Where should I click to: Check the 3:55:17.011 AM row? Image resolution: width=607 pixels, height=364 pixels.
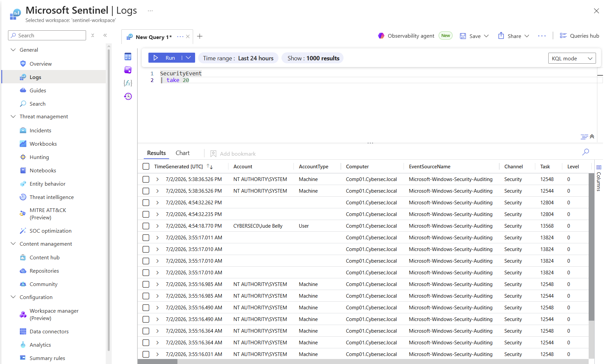[146, 238]
